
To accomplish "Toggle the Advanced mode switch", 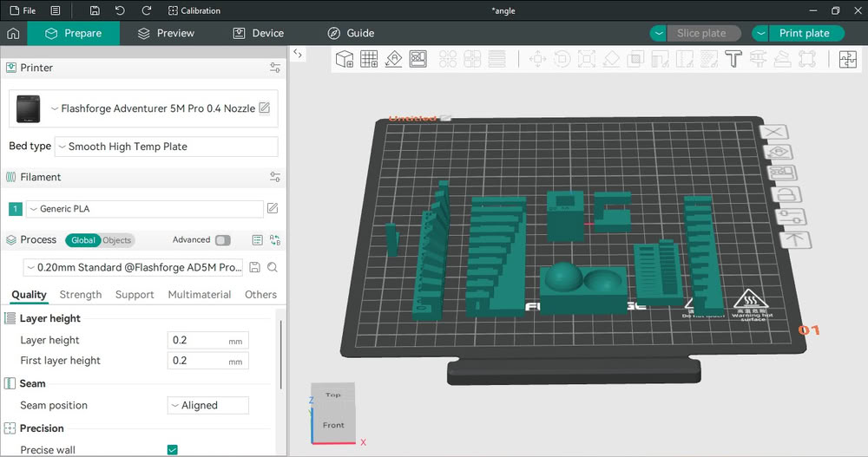I will [222, 240].
